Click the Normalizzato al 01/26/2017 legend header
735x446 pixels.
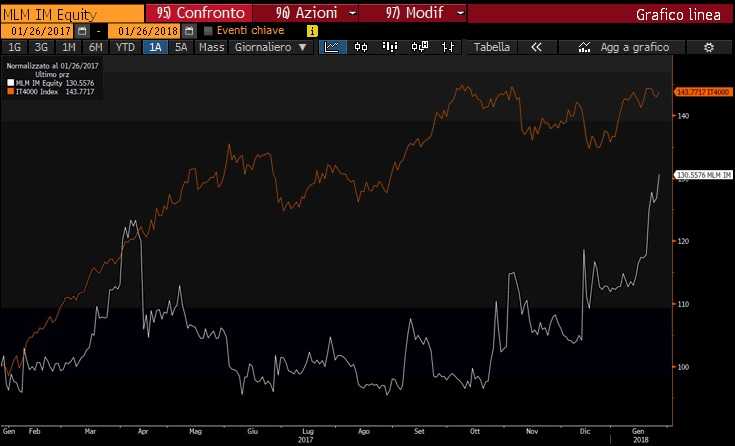[x=52, y=66]
